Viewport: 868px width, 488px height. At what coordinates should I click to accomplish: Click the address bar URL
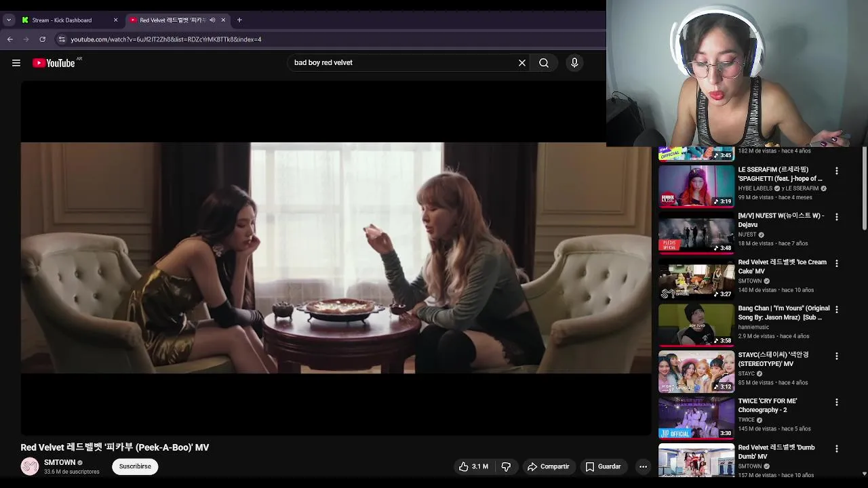coord(166,39)
